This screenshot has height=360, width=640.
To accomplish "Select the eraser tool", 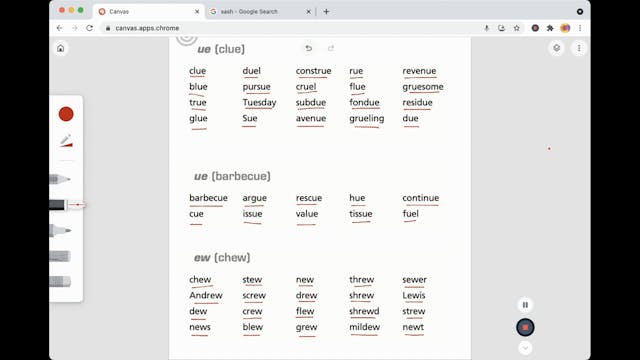I will coord(60,281).
